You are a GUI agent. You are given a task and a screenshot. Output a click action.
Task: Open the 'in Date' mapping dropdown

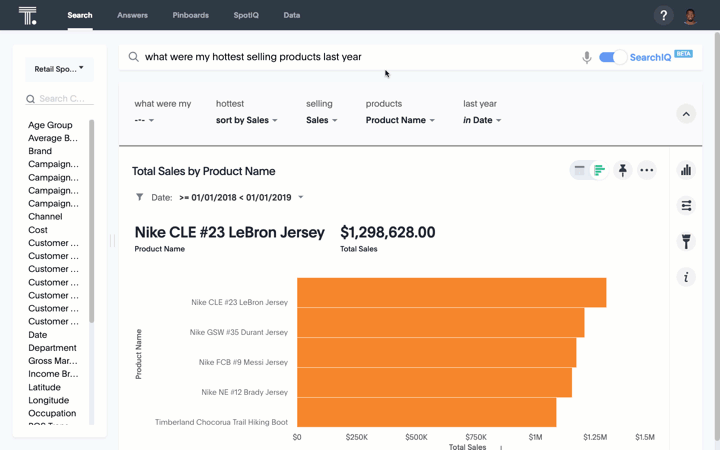482,120
